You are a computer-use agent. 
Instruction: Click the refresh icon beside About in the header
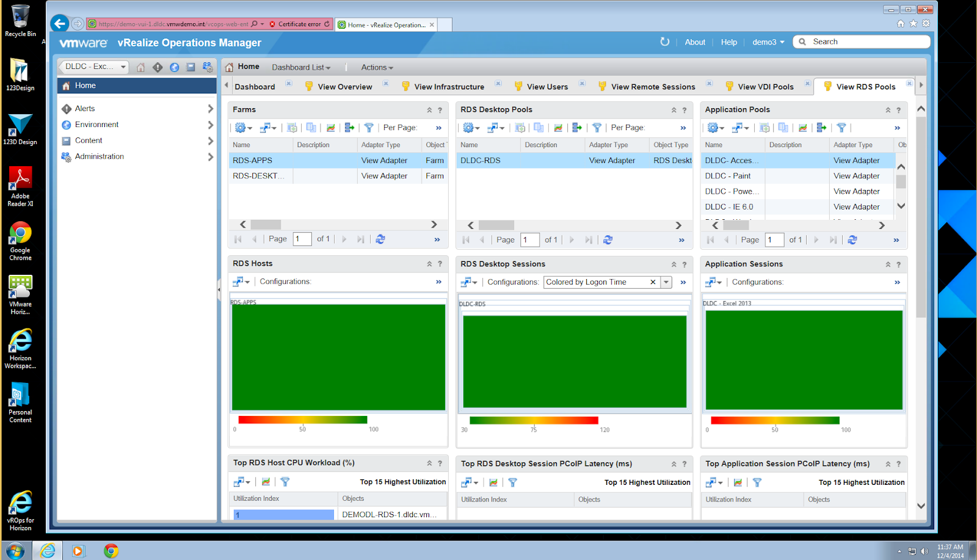(x=665, y=42)
